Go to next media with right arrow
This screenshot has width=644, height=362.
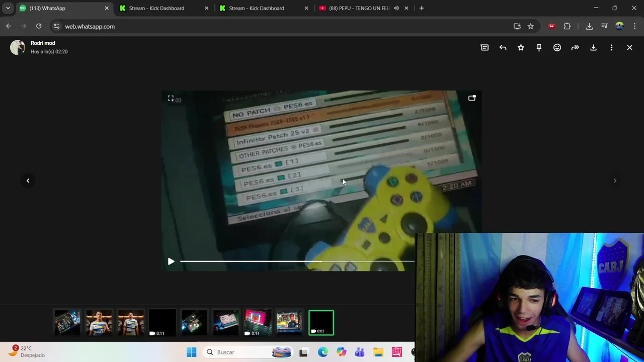tap(615, 180)
